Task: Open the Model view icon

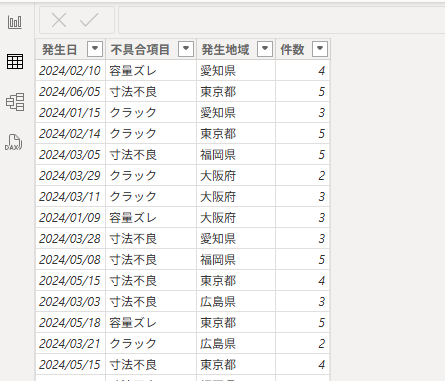Action: (15, 102)
